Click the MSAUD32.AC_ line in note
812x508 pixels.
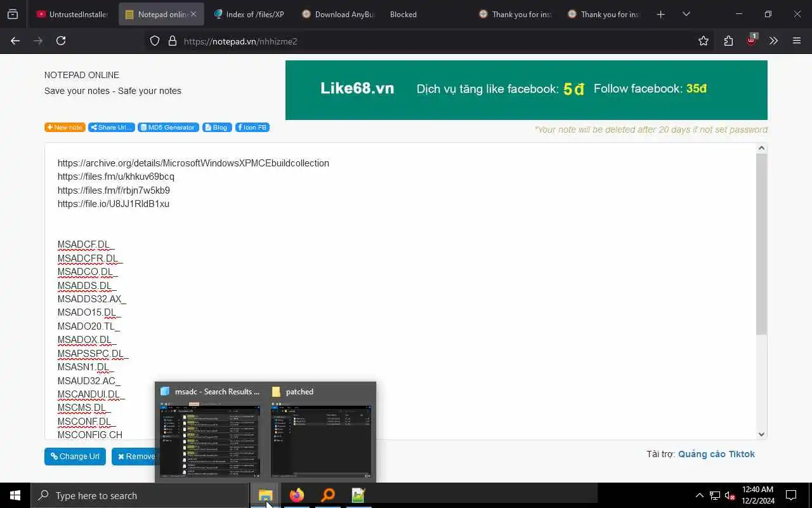point(89,381)
